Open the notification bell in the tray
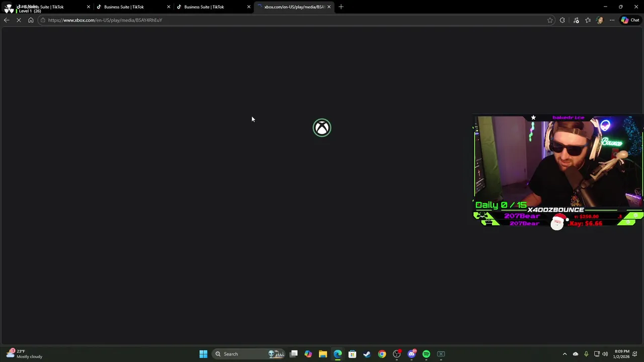 pyautogui.click(x=635, y=354)
